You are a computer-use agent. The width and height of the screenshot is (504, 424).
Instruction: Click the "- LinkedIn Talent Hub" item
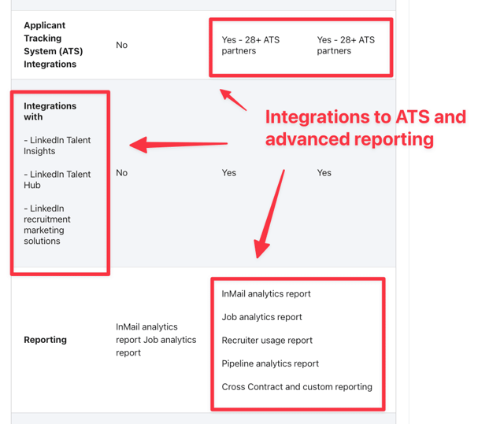57,179
